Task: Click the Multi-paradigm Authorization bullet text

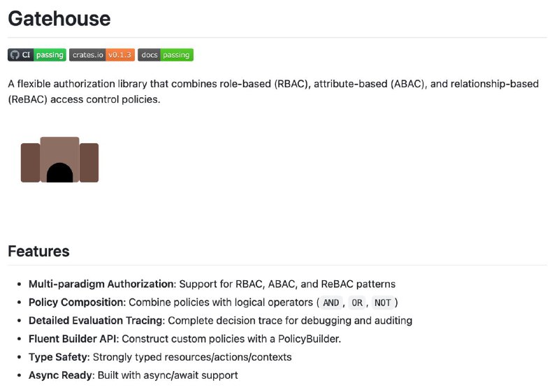Action: click(212, 284)
